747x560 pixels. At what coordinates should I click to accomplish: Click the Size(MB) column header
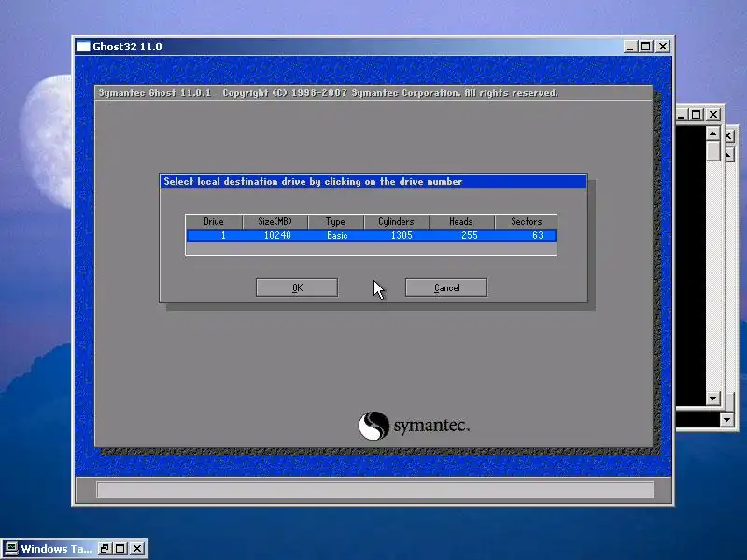(x=275, y=221)
